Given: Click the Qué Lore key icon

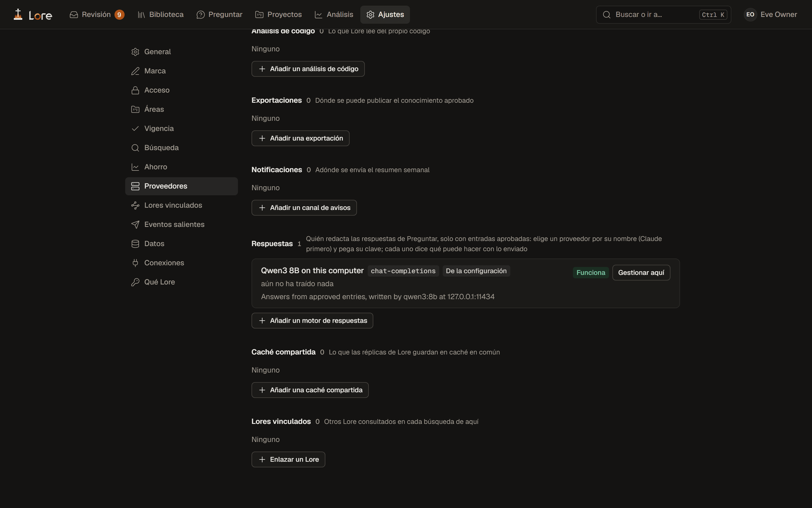Looking at the screenshot, I should pos(135,282).
